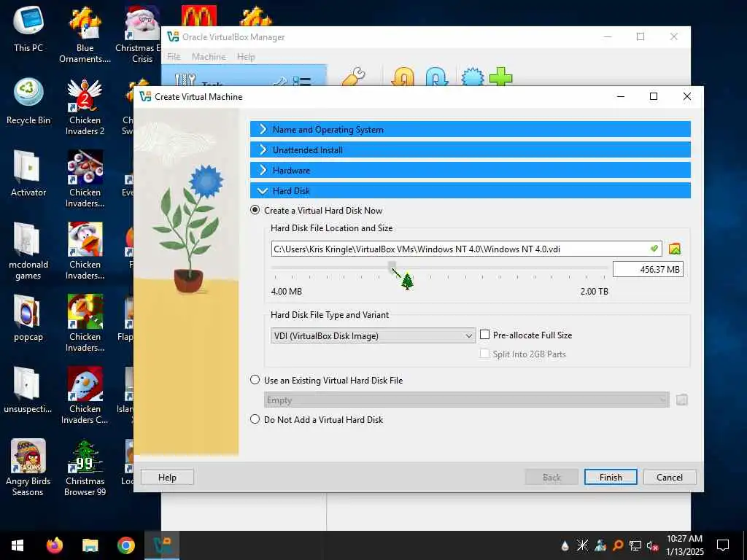Open the notification center icon
Viewport: 747px width, 560px height.
(723, 545)
